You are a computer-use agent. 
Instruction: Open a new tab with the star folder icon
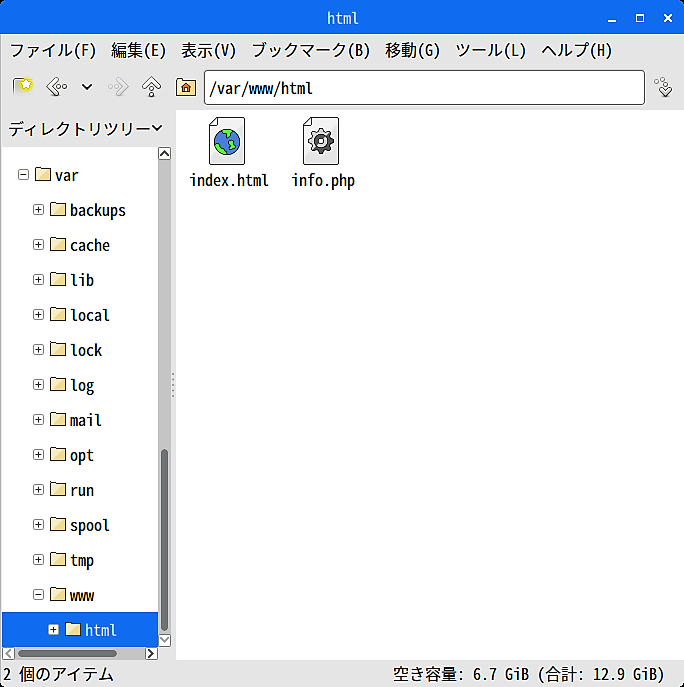pyautogui.click(x=23, y=86)
